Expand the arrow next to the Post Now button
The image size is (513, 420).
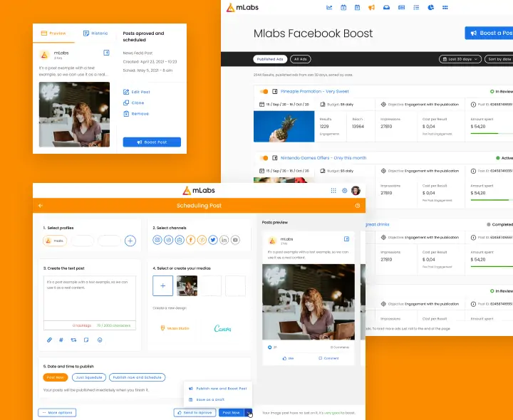249,412
